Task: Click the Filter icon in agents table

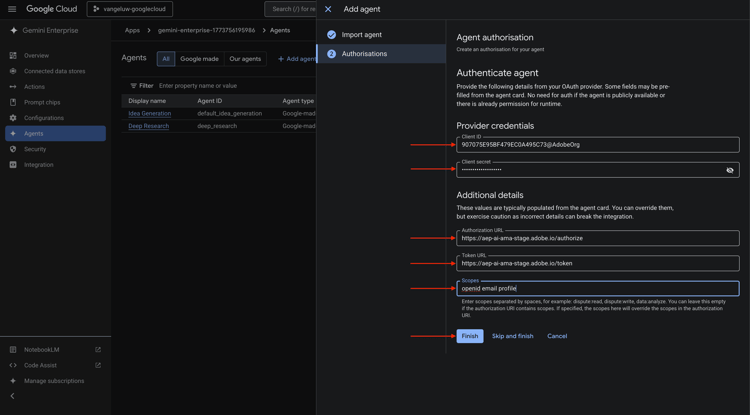Action: pos(133,86)
